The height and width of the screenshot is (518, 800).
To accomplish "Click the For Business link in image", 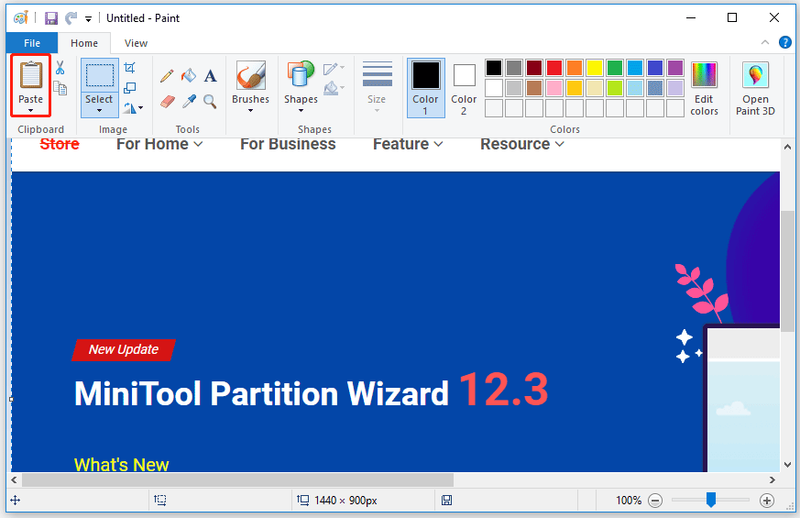I will 288,144.
